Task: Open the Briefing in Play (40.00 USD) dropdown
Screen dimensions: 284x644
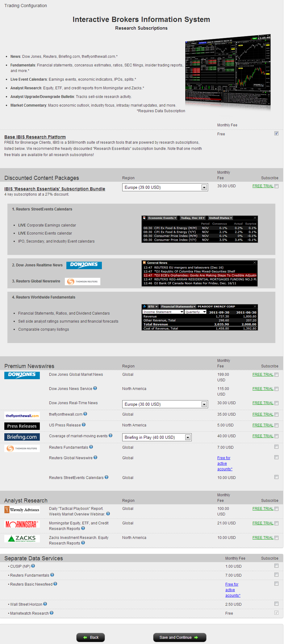Action: tap(157, 438)
